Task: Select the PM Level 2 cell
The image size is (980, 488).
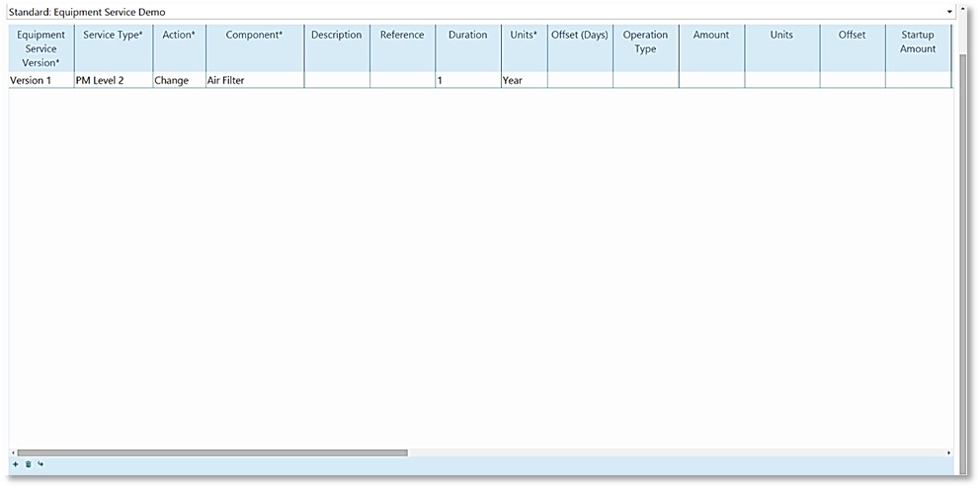Action: [114, 80]
